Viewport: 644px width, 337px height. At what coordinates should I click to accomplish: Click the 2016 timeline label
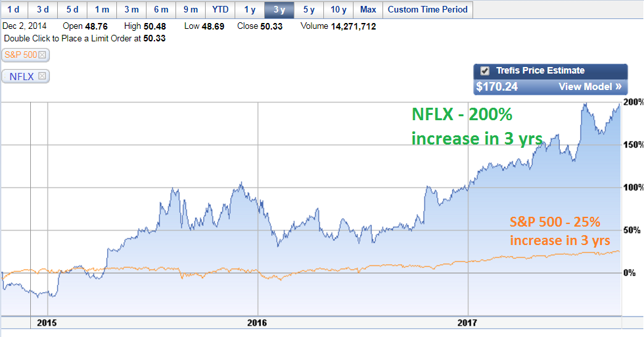pos(257,323)
